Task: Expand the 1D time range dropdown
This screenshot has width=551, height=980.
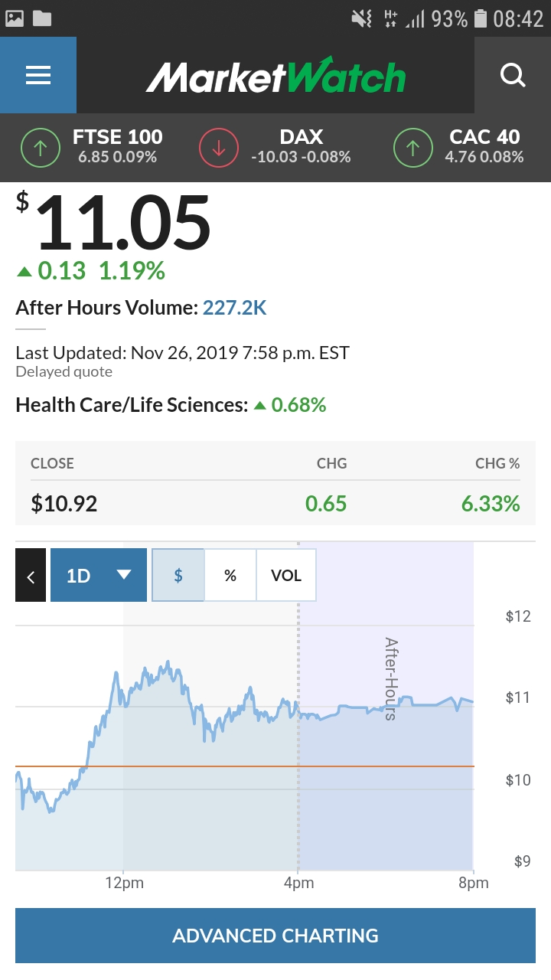Action: 99,576
